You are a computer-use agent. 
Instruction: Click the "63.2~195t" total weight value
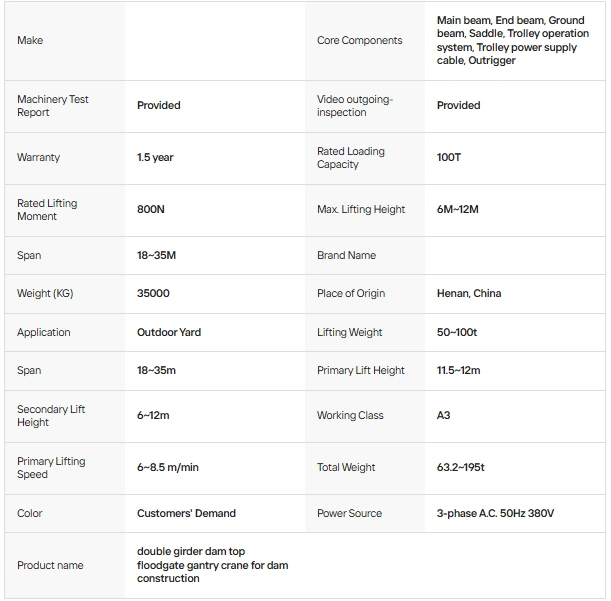[461, 468]
